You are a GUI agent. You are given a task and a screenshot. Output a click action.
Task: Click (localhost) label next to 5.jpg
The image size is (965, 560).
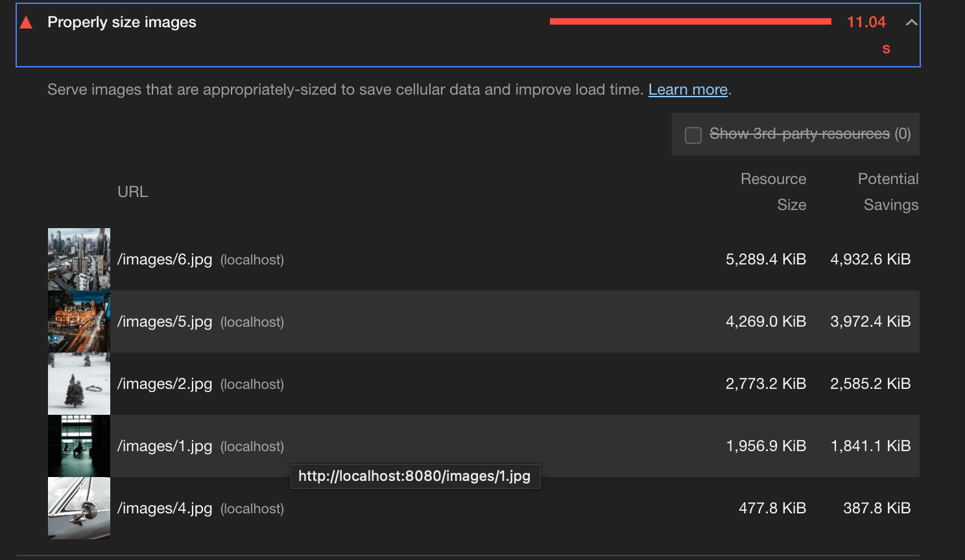(x=252, y=322)
